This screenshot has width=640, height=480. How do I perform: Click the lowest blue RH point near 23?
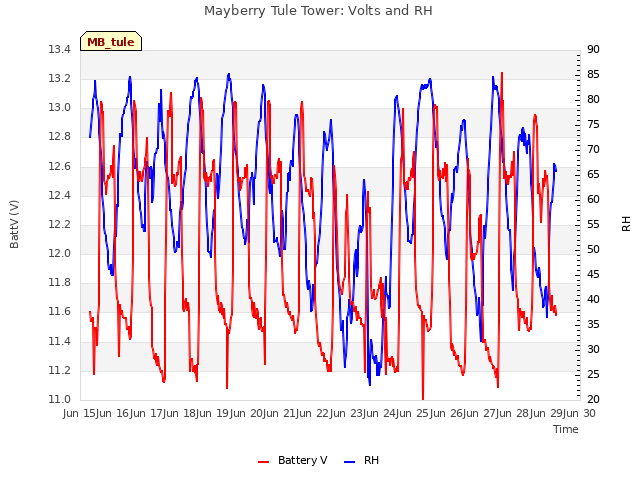tap(370, 383)
